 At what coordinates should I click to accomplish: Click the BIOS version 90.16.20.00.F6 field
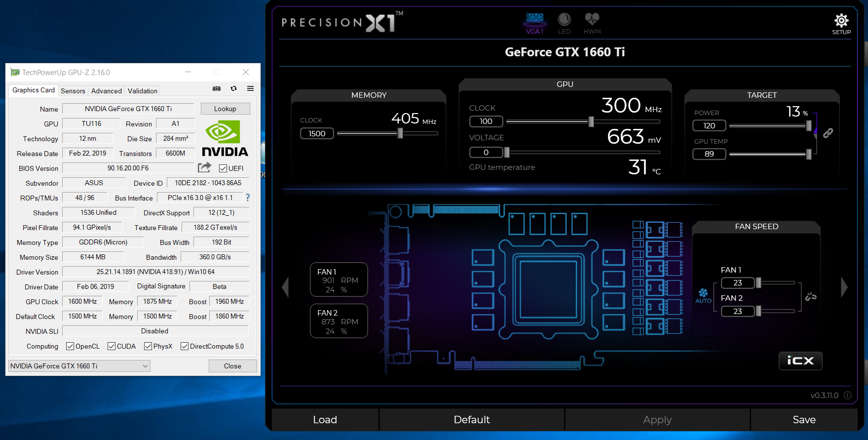click(128, 168)
